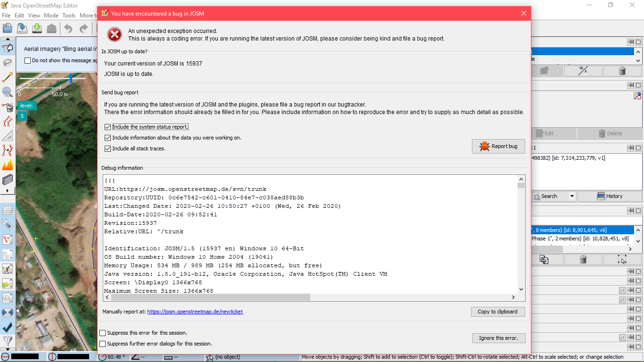Open the Tools menu
This screenshot has width=644, height=362.
click(x=69, y=16)
